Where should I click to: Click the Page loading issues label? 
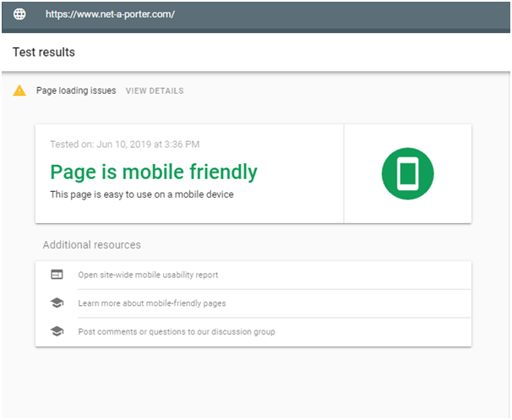(76, 90)
